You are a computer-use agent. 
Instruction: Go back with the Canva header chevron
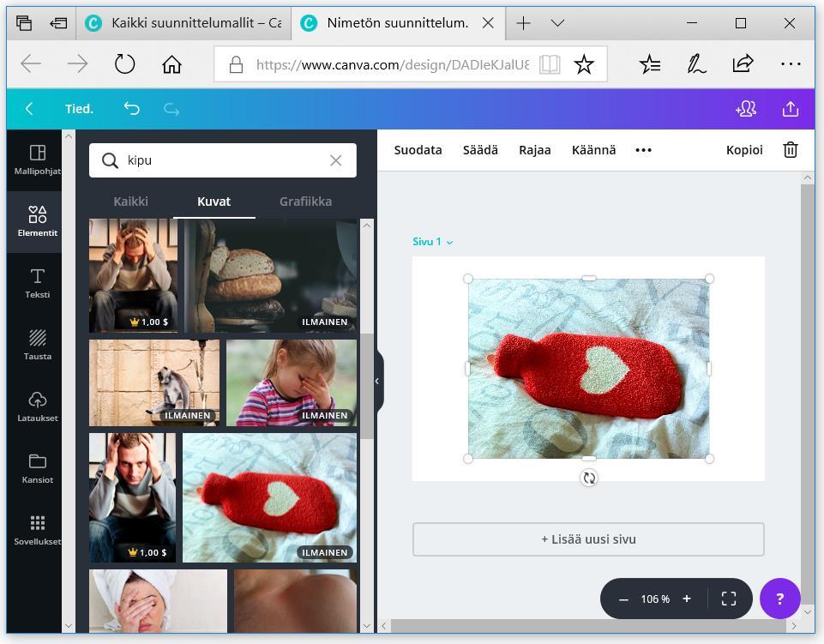pos(29,109)
